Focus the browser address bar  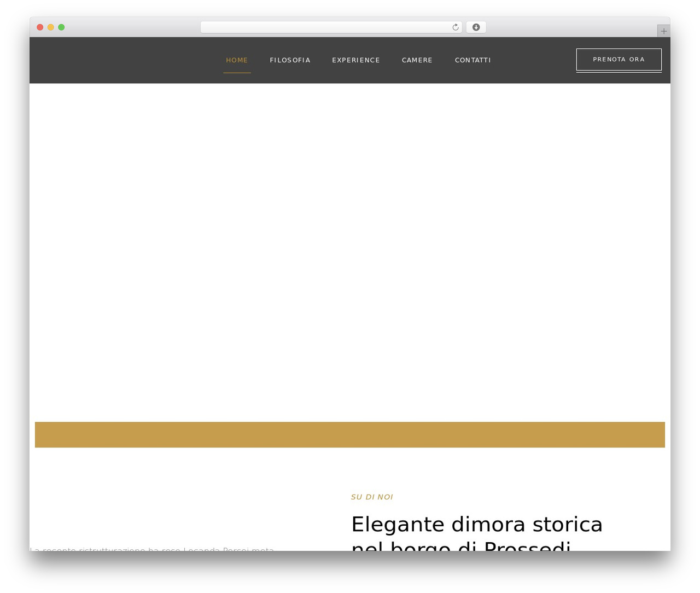tap(331, 27)
